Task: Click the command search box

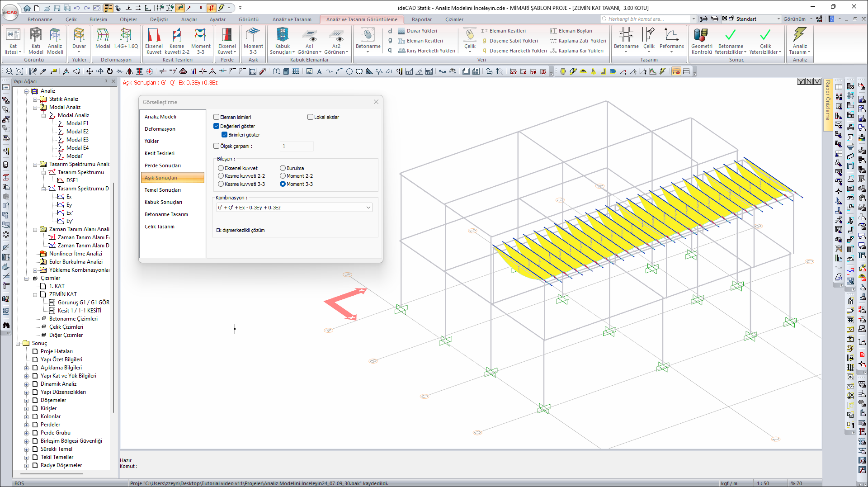Action: [x=646, y=19]
